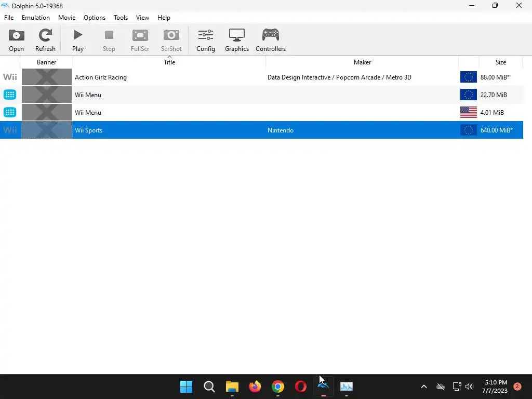Open the Config settings
This screenshot has width=532, height=399.
(206, 41)
